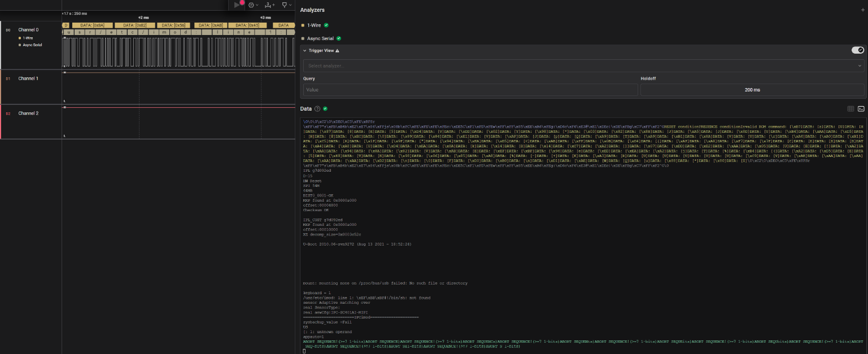Image resolution: width=868 pixels, height=354 pixels.
Task: Click the Channel 2 D2 badge
Action: 8,113
